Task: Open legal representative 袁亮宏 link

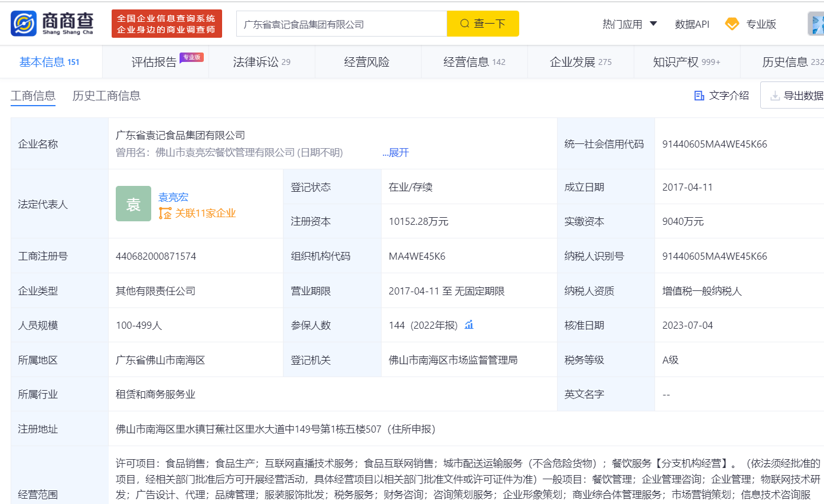Action: click(x=173, y=197)
